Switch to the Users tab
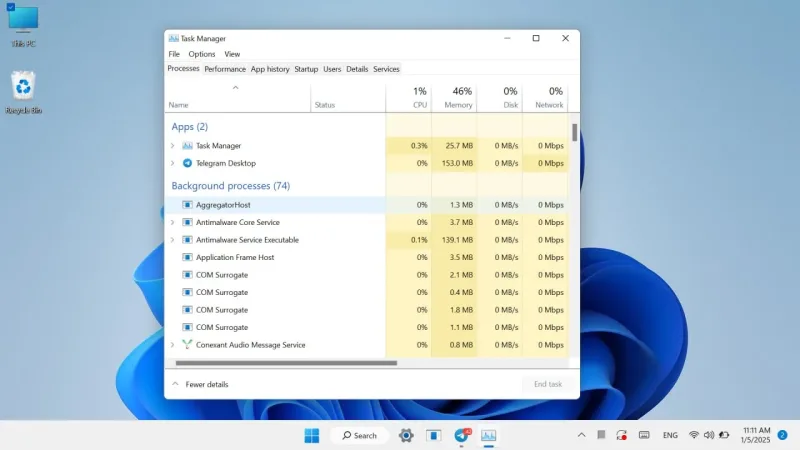This screenshot has width=800, height=450. pyautogui.click(x=332, y=69)
